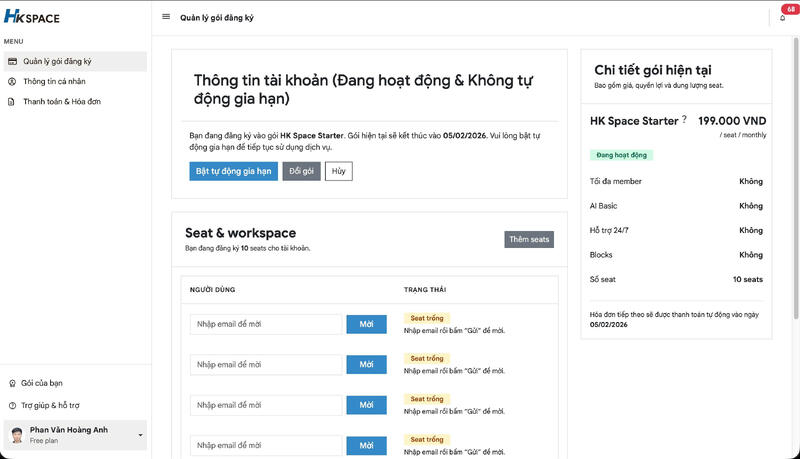
Task: Open 'Thông tin cá nhân' menu item
Action: tap(75, 82)
